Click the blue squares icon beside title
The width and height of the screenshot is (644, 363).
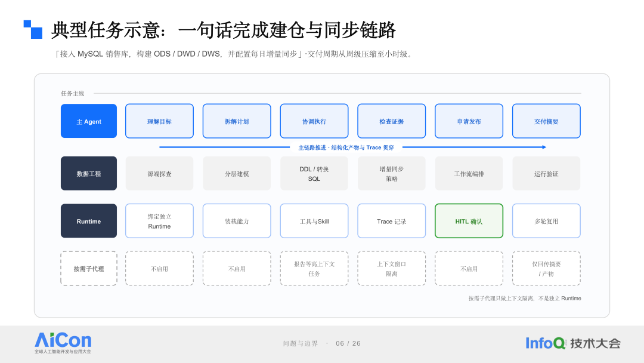tap(33, 30)
